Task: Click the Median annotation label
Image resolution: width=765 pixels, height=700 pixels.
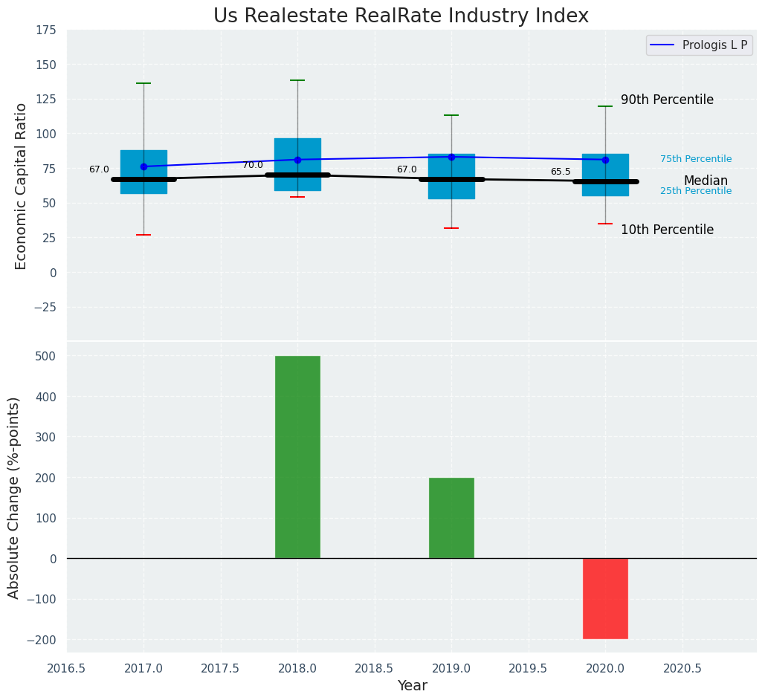Action: point(706,181)
